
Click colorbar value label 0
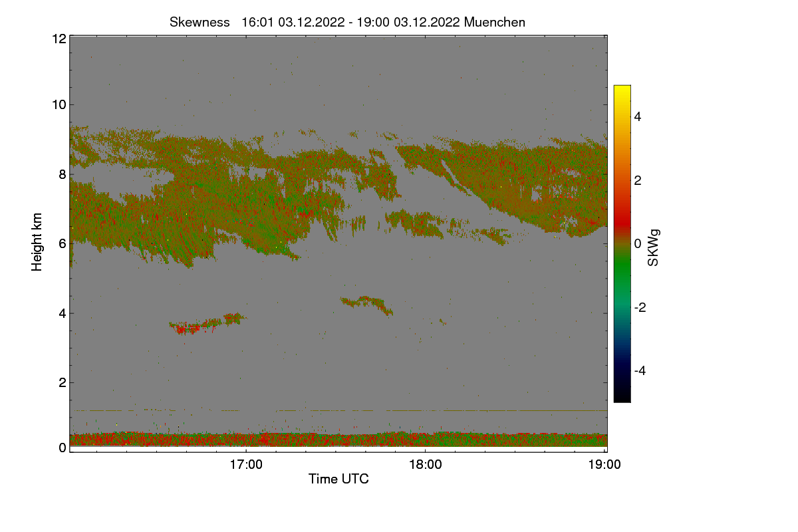point(638,243)
